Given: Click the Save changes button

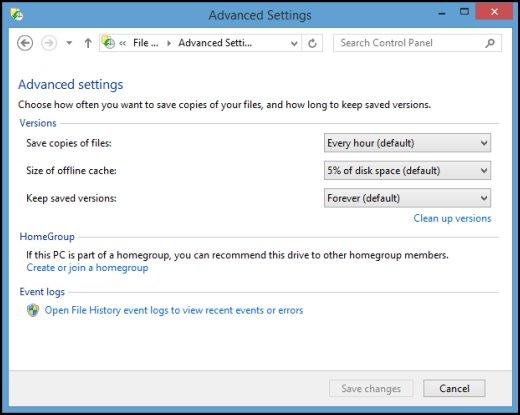Looking at the screenshot, I should click(371, 388).
